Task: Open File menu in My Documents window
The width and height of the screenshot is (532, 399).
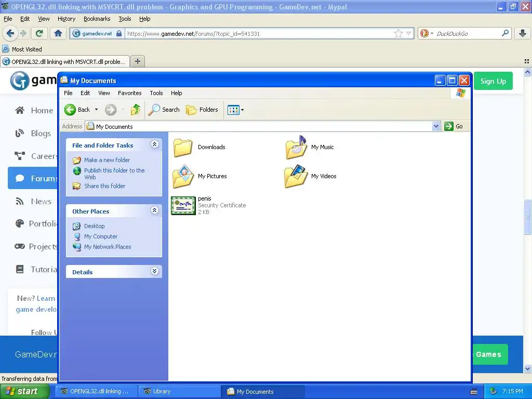Action: click(x=68, y=93)
